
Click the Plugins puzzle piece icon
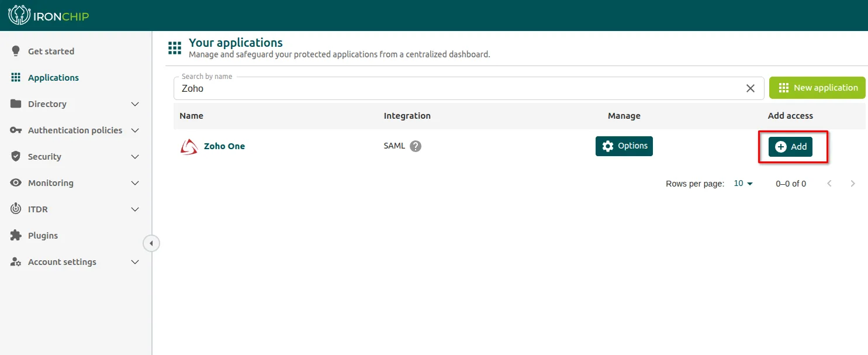(x=16, y=235)
